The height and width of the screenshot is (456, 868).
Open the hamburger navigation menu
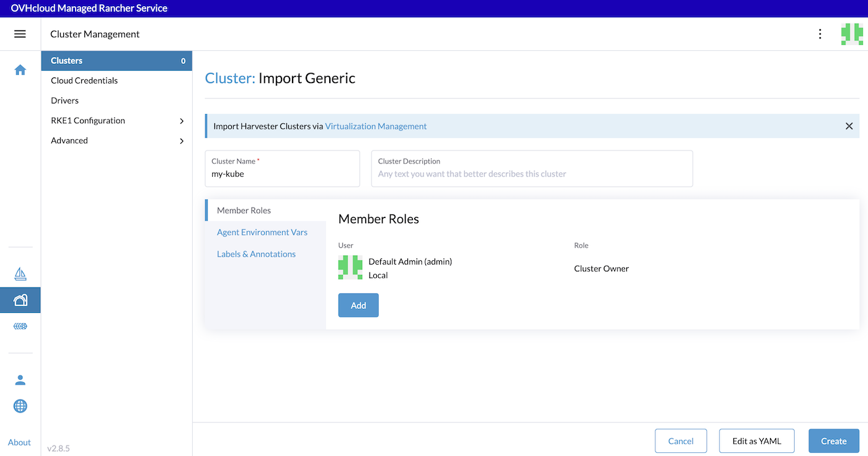pos(20,33)
